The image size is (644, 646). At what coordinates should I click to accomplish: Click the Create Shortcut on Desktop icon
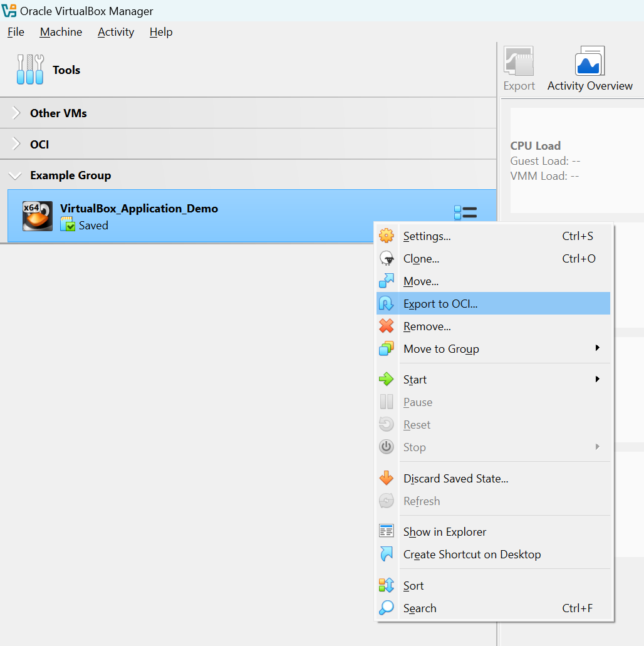coord(387,554)
